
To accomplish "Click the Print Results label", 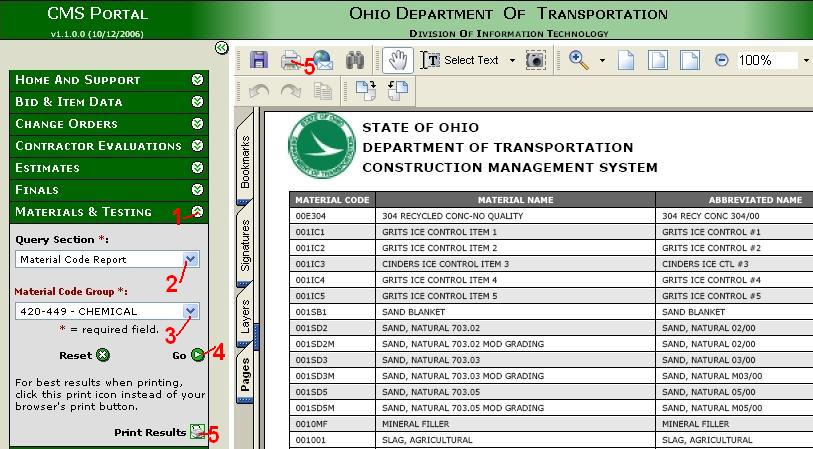I will [150, 432].
